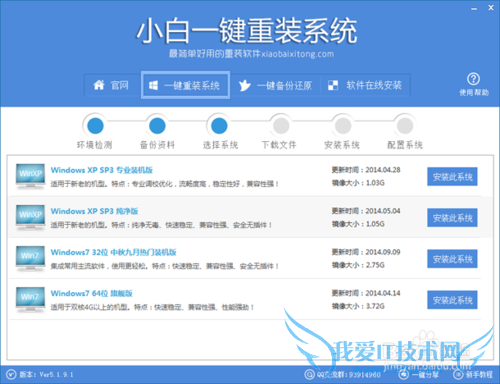500x384 pixels.
Task: Click the 配置系统 step circle
Action: [x=405, y=126]
